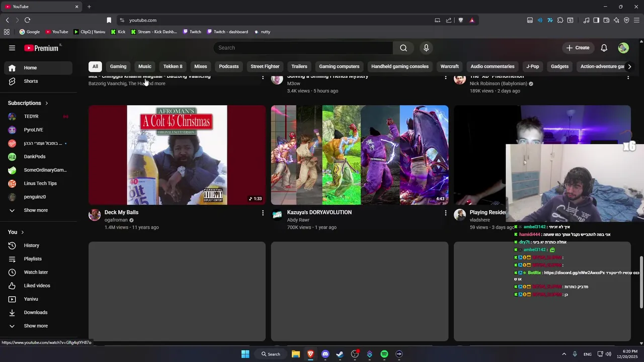Open the notifications bell

(604, 48)
